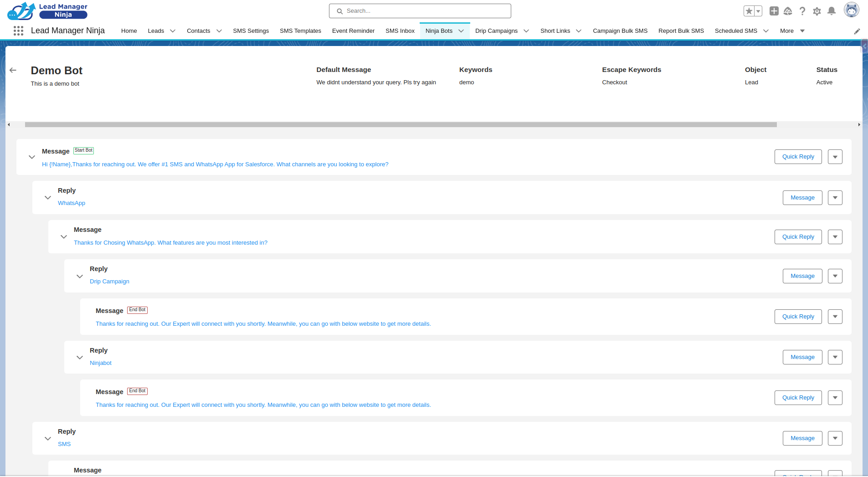Open the 'Hi {!Name},Thanks for reaching out' message link
This screenshot has height=477, width=868.
(215, 164)
